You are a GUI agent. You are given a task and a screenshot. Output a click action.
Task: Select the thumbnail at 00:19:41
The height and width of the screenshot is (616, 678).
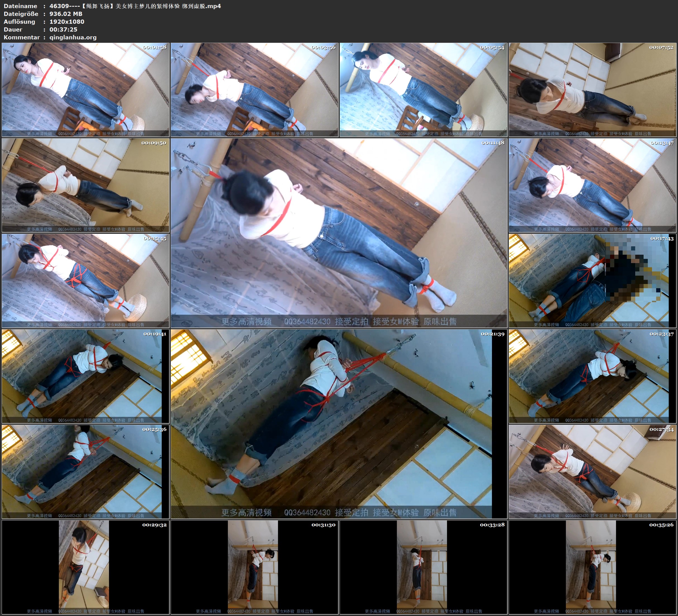[x=85, y=376]
